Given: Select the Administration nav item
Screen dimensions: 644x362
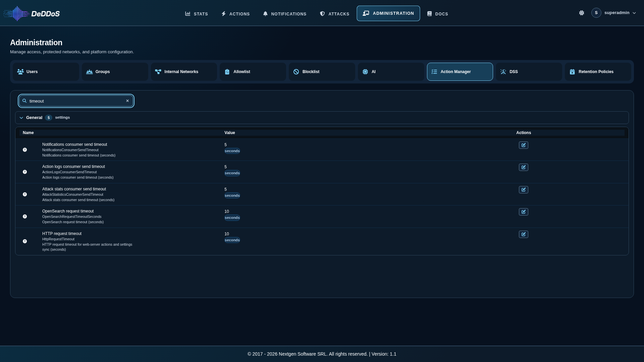Looking at the screenshot, I should click(388, 13).
